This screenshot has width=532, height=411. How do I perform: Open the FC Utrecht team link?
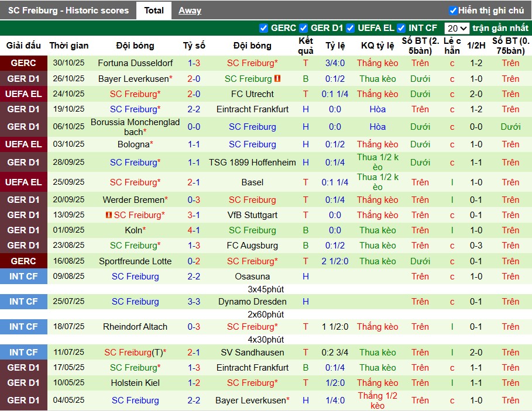(x=252, y=94)
